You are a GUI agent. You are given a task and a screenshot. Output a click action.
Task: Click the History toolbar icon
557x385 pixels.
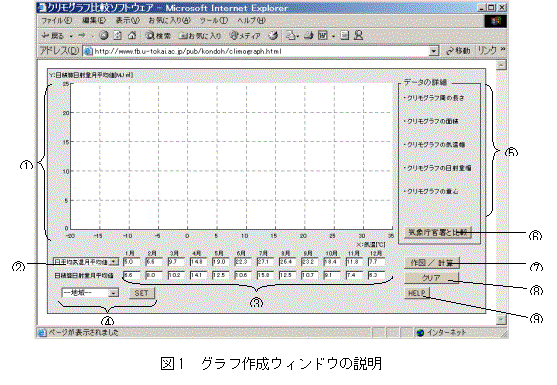coord(273,35)
